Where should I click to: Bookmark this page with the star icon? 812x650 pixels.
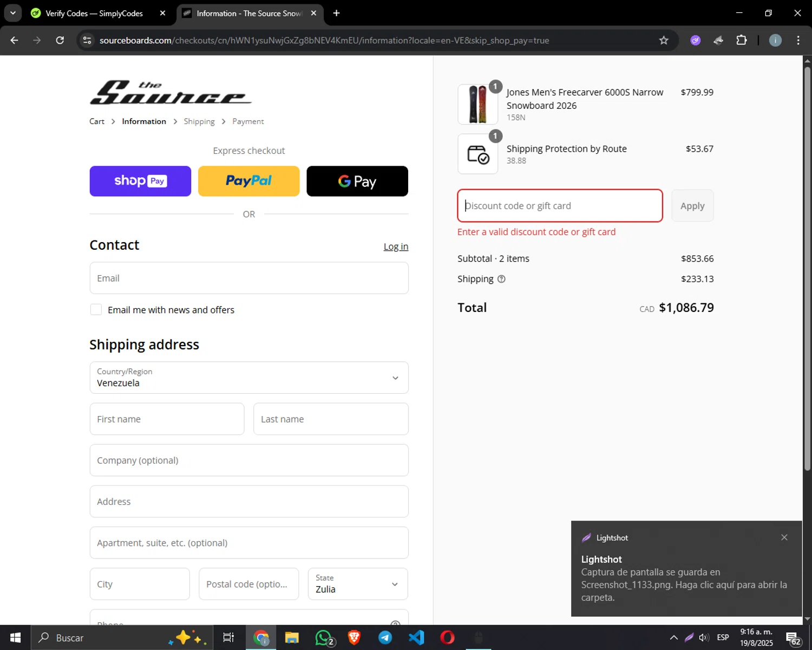click(664, 40)
